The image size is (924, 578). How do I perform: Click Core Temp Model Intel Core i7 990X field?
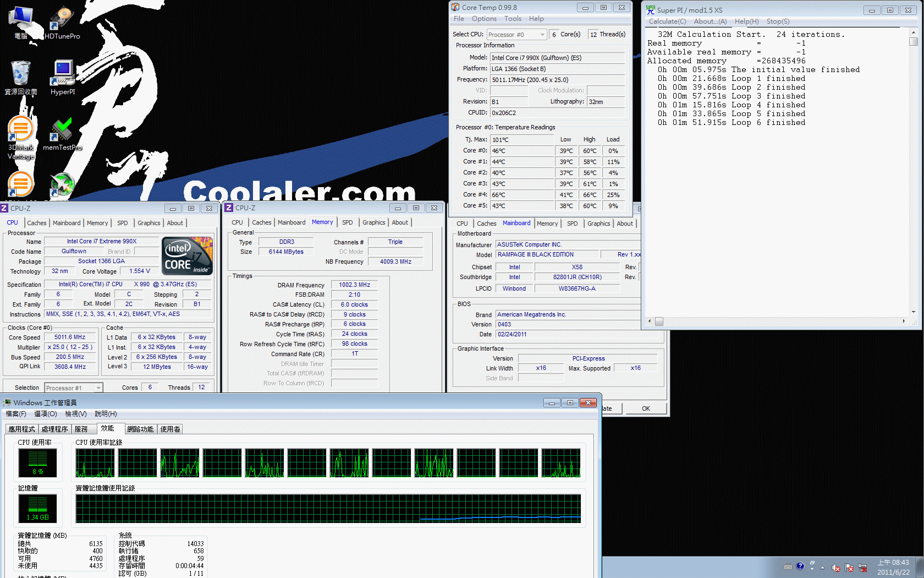click(x=557, y=57)
